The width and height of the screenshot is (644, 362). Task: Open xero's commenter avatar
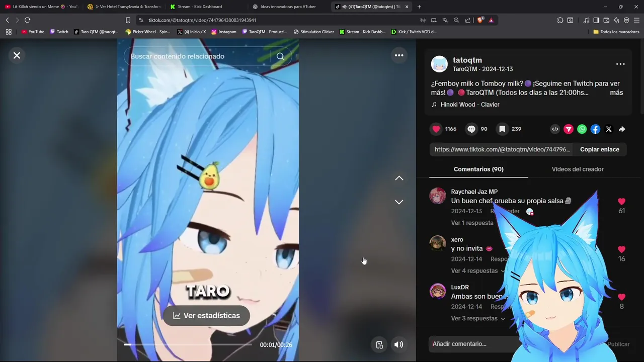[x=438, y=243]
